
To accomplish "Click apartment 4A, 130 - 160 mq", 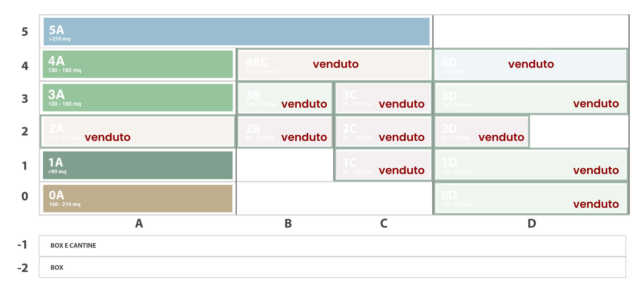I will pos(138,64).
